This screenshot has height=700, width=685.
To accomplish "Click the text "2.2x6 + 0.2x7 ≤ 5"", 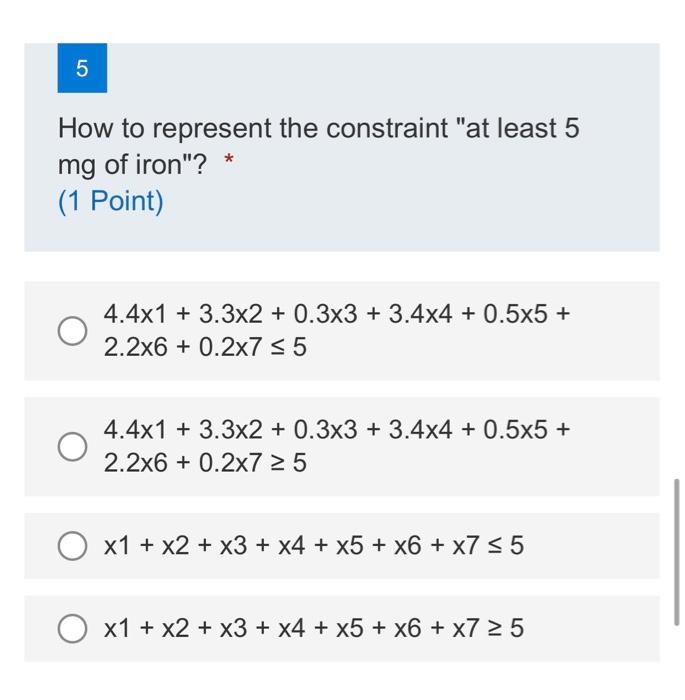I will 205,347.
